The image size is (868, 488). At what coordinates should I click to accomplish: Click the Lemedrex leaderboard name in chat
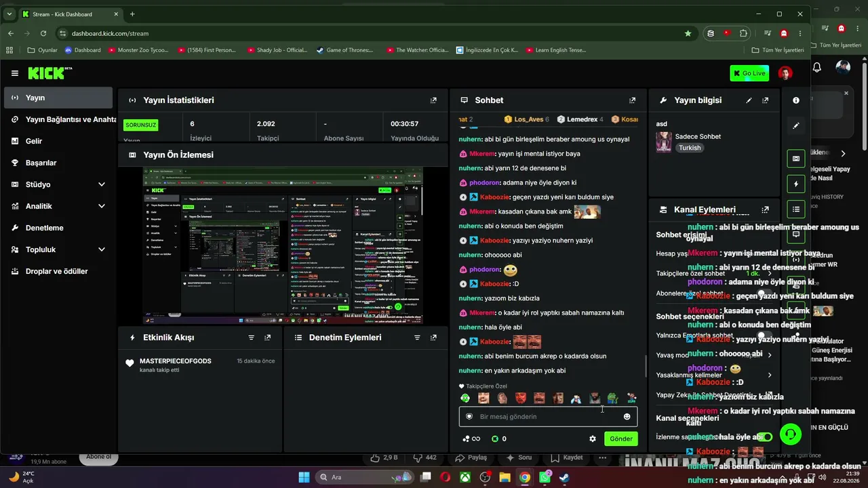click(x=583, y=119)
